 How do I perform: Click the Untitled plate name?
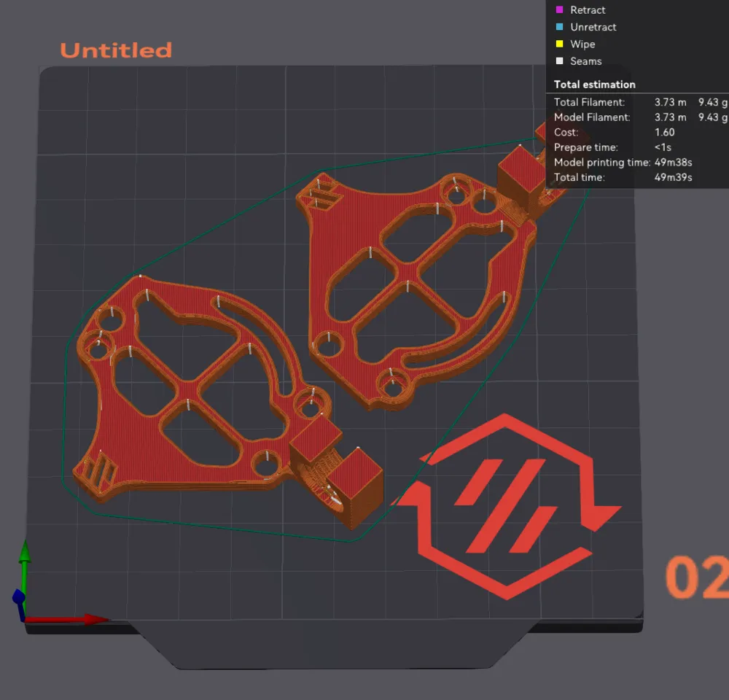(116, 50)
